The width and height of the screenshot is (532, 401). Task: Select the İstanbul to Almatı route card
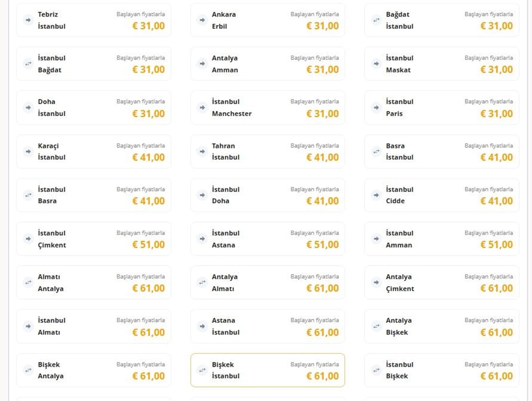pos(94,326)
